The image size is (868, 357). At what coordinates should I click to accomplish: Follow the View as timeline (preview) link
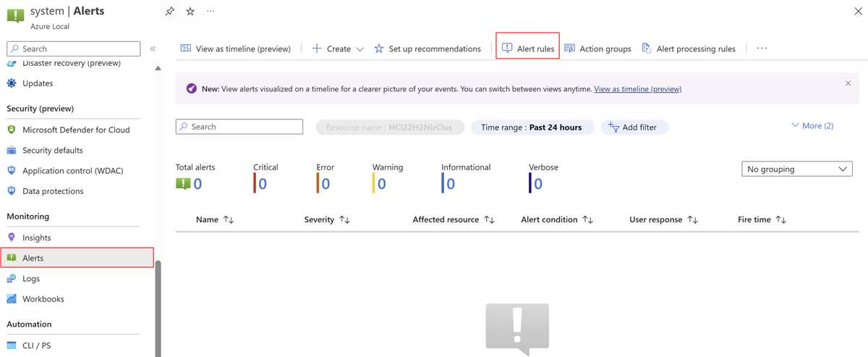[x=637, y=89]
